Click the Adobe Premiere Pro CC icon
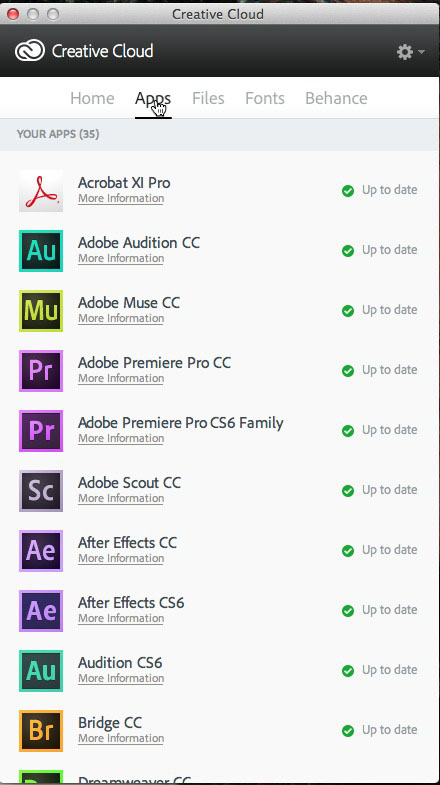The image size is (440, 785). click(x=41, y=371)
